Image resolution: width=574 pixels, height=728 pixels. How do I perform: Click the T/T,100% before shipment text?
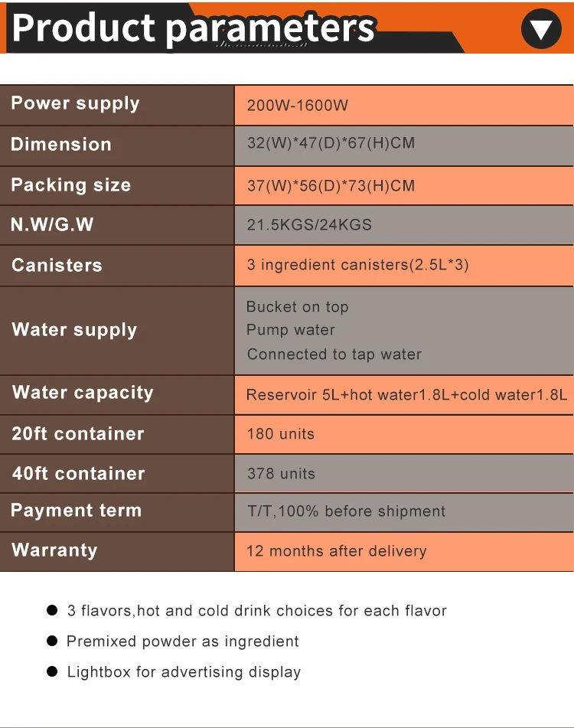point(346,511)
